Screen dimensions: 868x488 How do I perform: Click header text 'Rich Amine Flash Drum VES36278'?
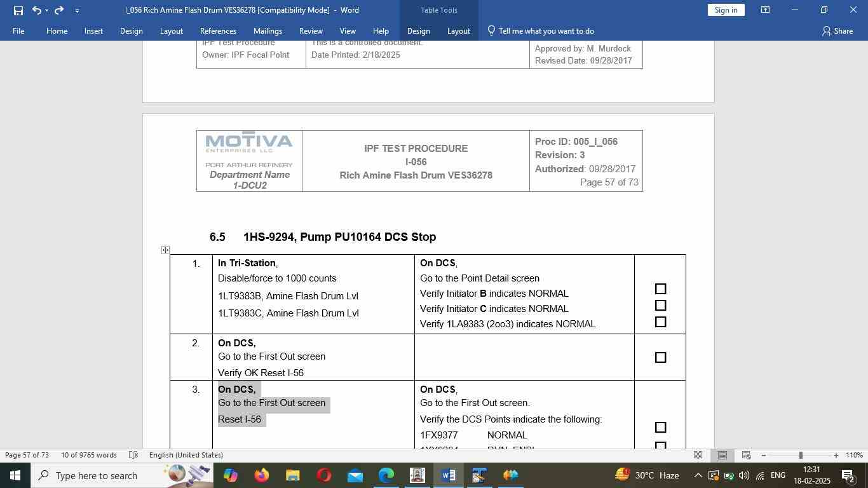[x=416, y=175]
